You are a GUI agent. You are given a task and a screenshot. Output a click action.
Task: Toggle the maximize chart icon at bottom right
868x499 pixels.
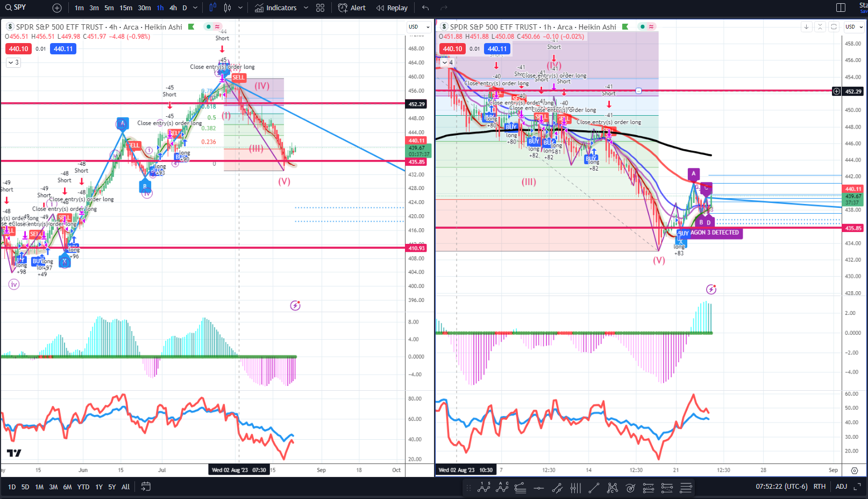(857, 487)
